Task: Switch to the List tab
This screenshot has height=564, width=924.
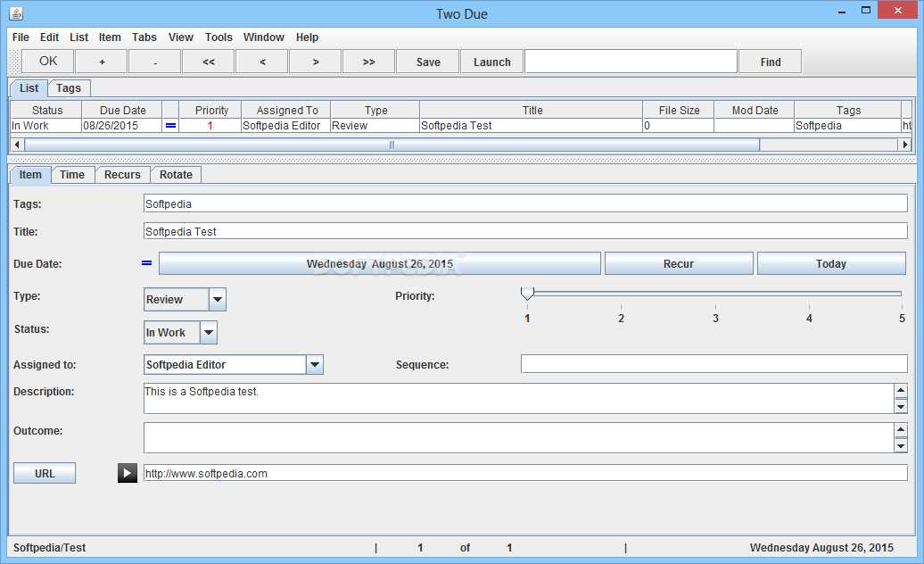Action: 29,88
